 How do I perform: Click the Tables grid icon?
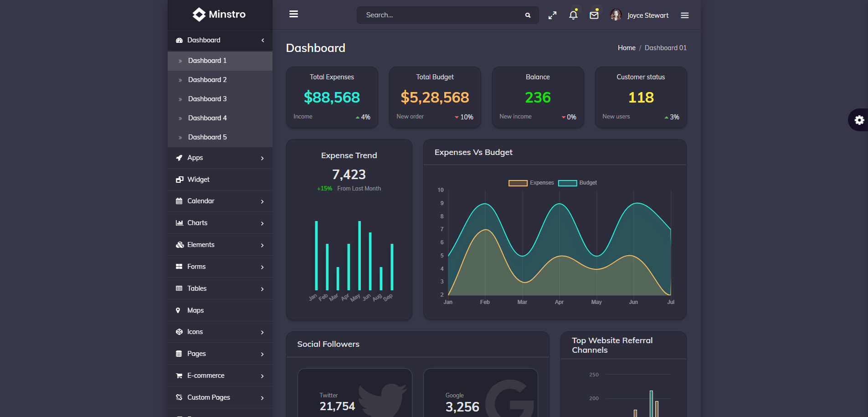click(179, 288)
